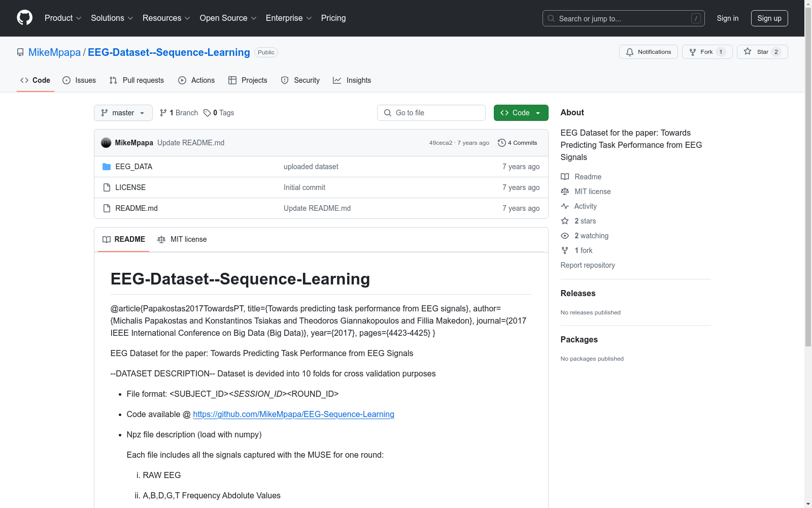Open the Resources dropdown
The image size is (812, 508).
pos(166,18)
